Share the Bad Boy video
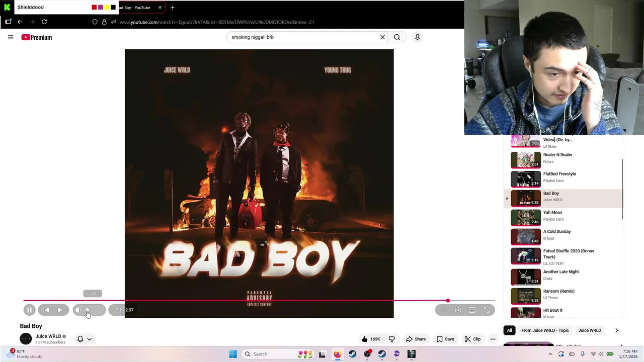 (416, 339)
